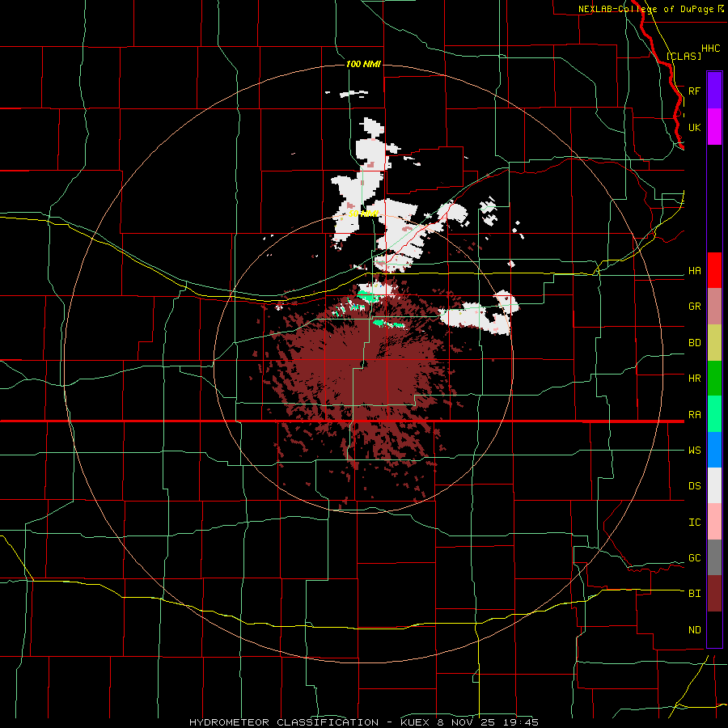The height and width of the screenshot is (728, 728).
Task: Click the HR legend label
Action: point(694,379)
